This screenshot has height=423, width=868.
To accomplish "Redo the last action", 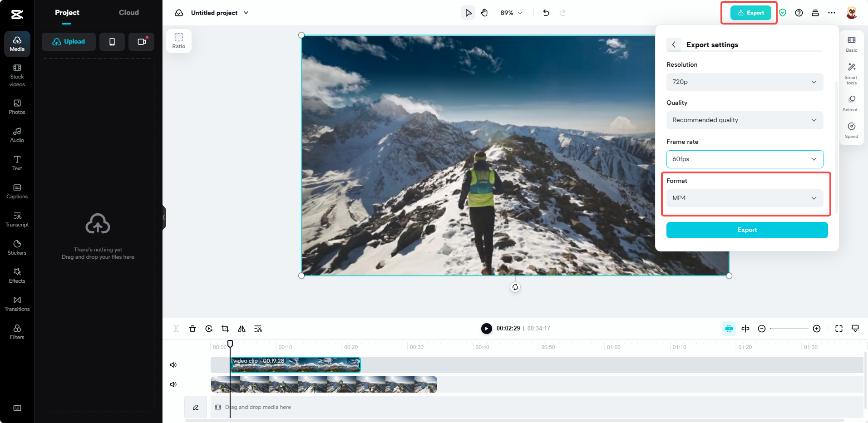I will [562, 13].
